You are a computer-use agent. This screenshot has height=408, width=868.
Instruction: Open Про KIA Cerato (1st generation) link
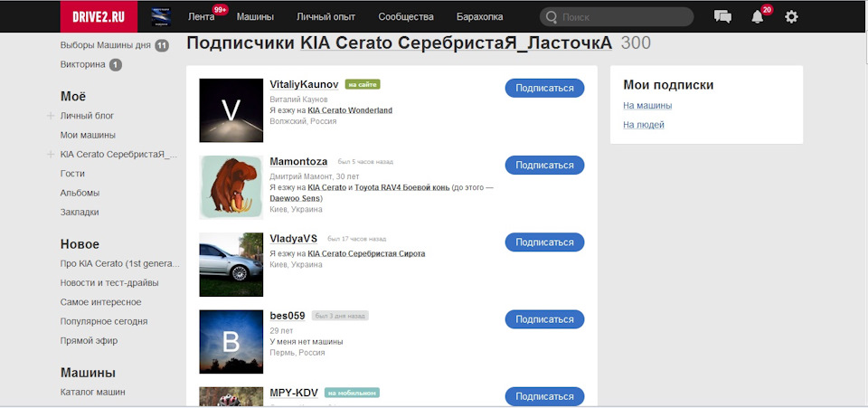click(x=120, y=263)
